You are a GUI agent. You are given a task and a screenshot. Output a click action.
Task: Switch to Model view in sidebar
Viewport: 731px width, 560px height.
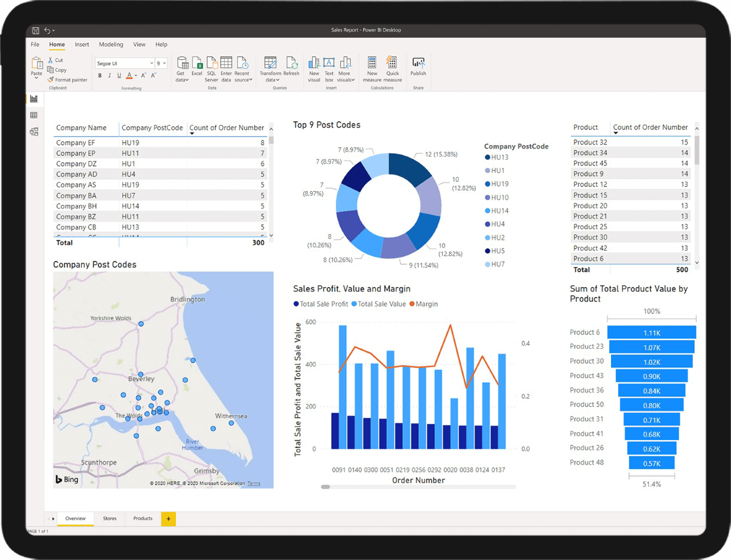[34, 132]
